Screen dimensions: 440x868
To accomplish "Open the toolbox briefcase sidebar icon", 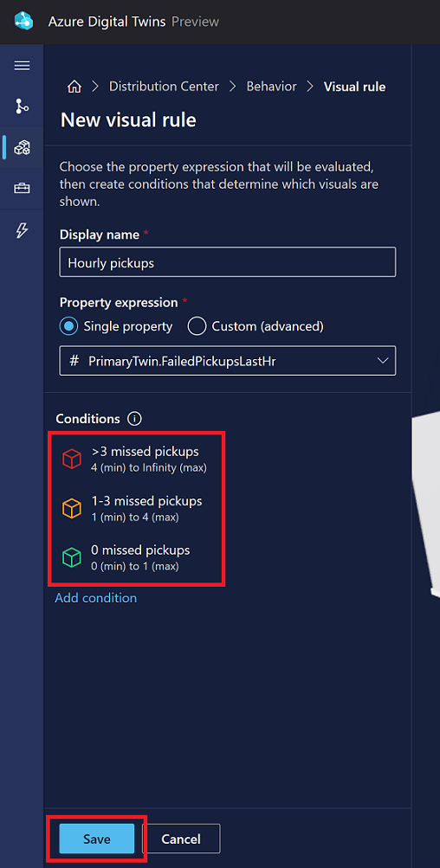I will [22, 189].
